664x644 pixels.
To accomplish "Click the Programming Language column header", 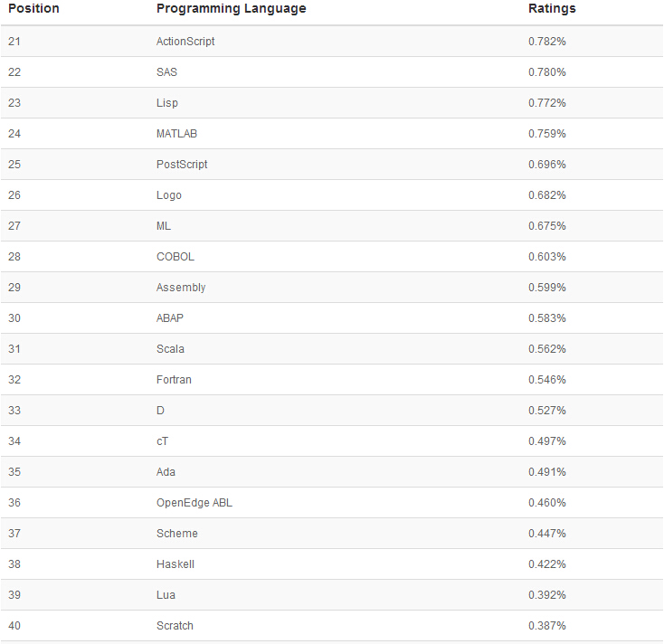I will 231,9.
